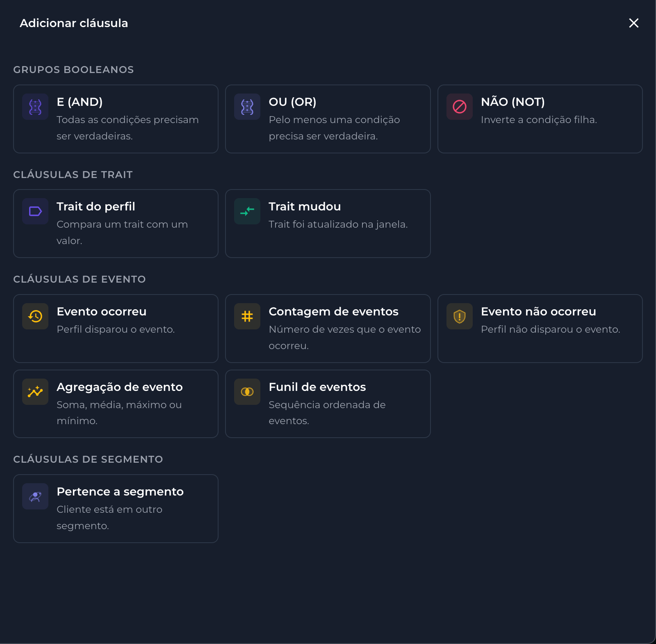656x644 pixels.
Task: Click the overlapping circles icon of Funil de eventos
Action: (247, 392)
